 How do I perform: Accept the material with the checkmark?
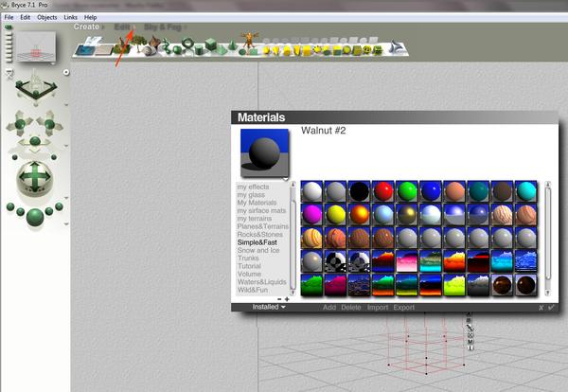coord(551,307)
